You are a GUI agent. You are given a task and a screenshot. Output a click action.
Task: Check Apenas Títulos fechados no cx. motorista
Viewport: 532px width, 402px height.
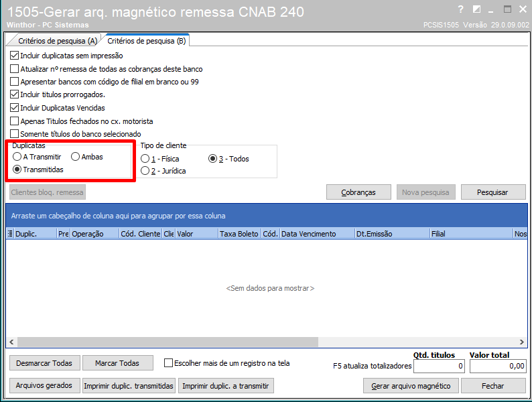tap(14, 121)
